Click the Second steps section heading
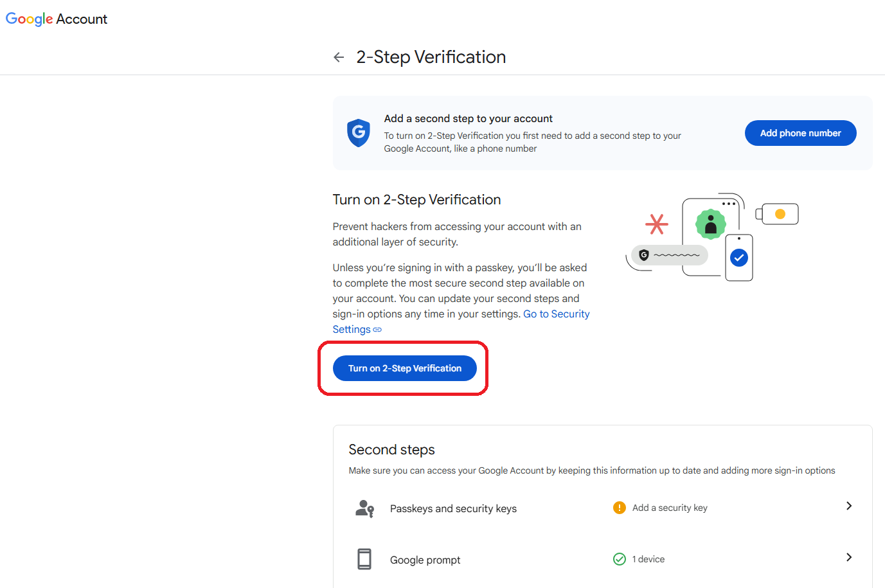885x588 pixels. [391, 450]
